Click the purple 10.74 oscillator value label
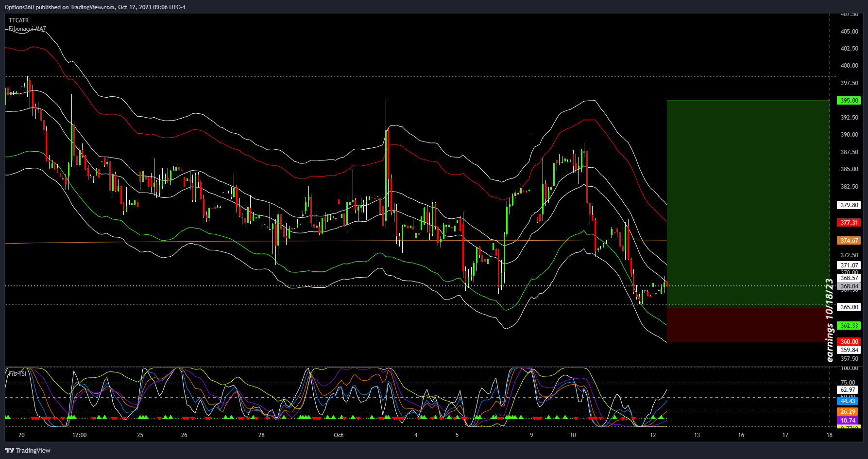The width and height of the screenshot is (868, 459). pyautogui.click(x=848, y=421)
